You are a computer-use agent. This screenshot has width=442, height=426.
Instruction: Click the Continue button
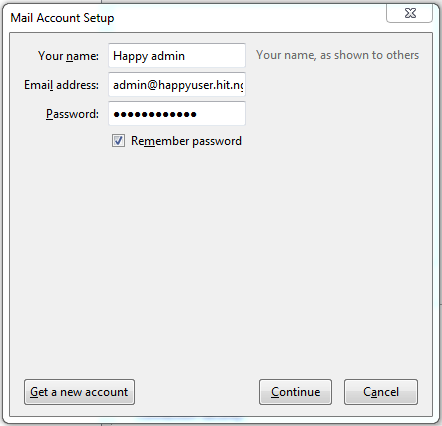click(x=295, y=392)
